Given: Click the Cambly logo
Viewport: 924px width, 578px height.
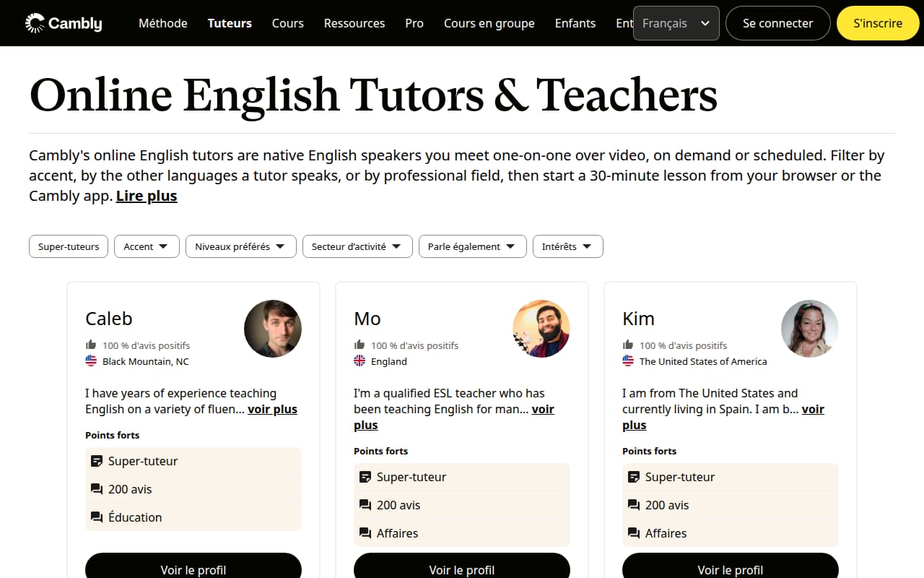Looking at the screenshot, I should coord(64,23).
